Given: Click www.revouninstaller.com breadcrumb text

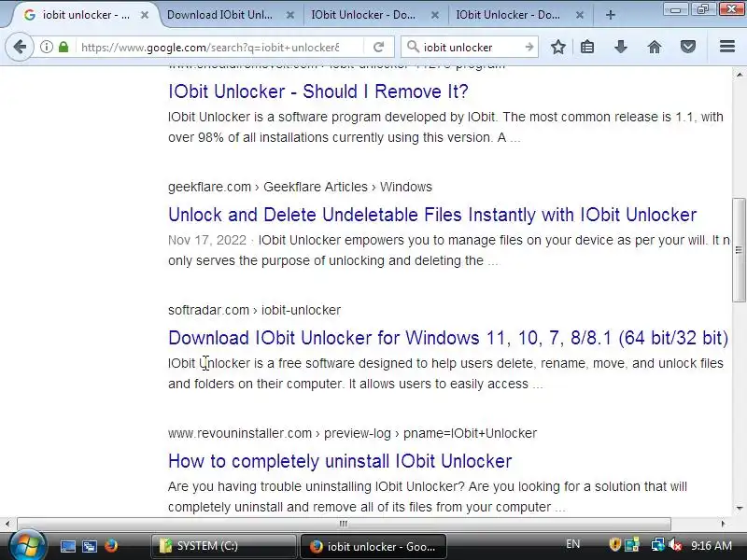Looking at the screenshot, I should tap(240, 433).
